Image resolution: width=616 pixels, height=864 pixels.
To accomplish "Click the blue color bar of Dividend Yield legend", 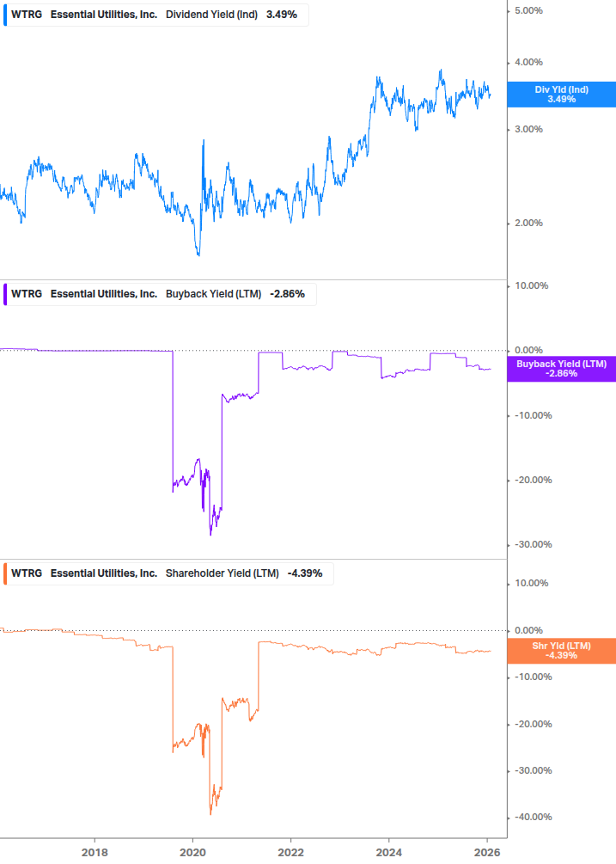I will 5,15.
